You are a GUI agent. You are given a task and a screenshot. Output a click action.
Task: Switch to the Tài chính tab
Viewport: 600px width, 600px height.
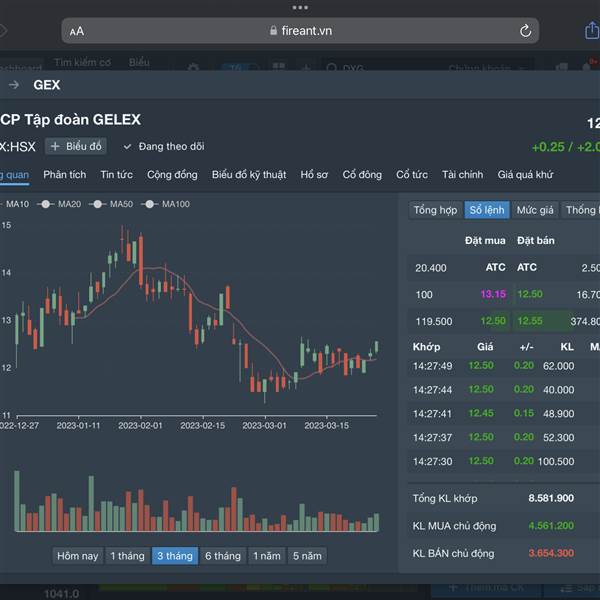(x=462, y=175)
